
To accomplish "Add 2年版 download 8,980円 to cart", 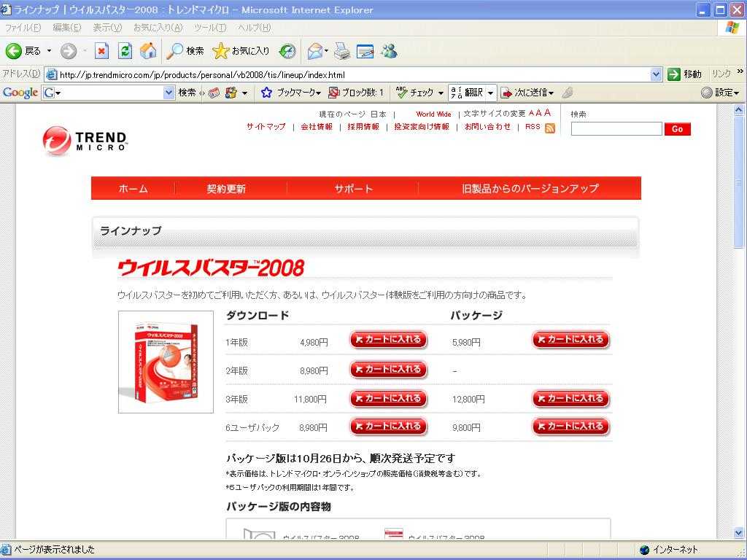I will [388, 369].
